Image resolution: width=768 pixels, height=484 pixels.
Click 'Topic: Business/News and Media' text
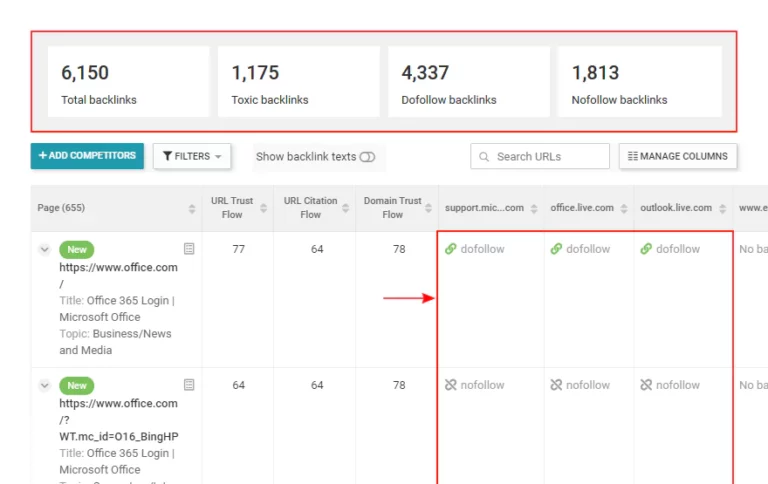[115, 342]
